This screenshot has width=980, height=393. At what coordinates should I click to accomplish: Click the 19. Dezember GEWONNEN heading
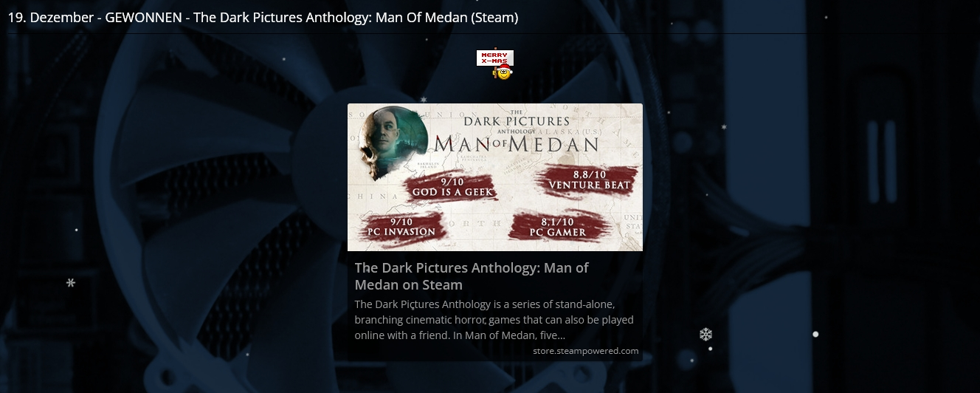click(x=263, y=18)
